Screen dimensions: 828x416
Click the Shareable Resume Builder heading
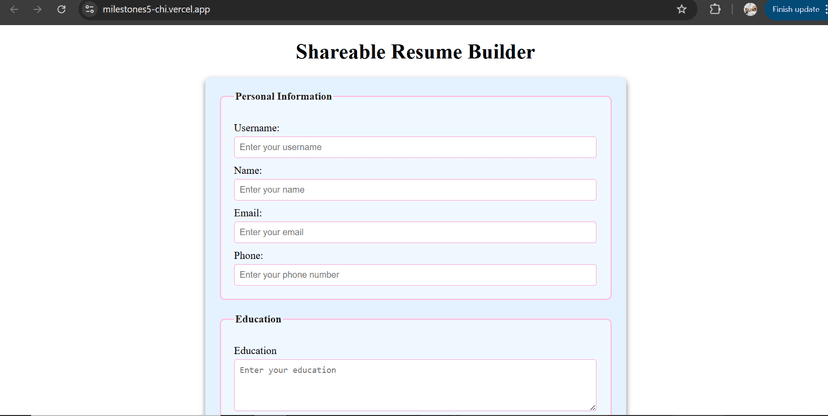[415, 52]
